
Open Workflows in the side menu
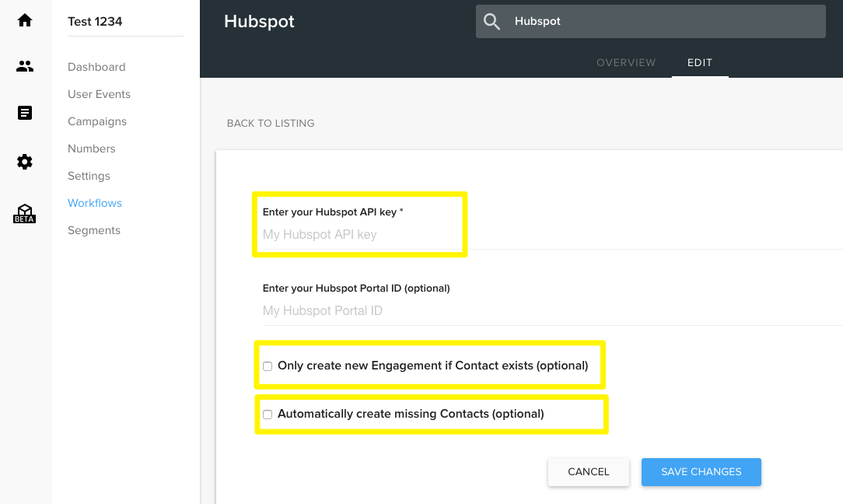click(x=95, y=203)
